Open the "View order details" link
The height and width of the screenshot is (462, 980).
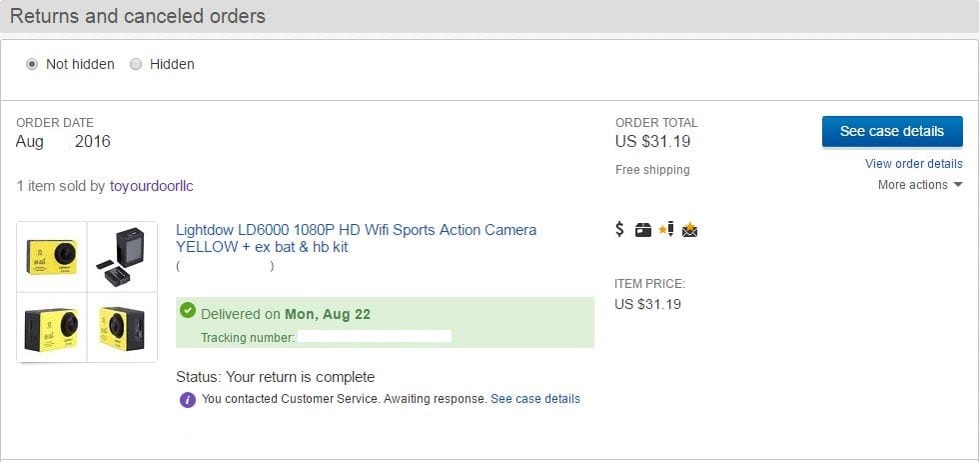913,164
